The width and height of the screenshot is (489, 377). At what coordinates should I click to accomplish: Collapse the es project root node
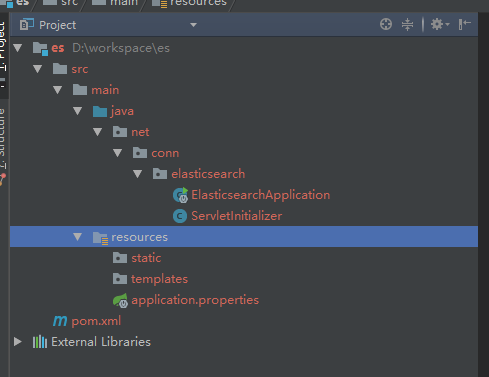pyautogui.click(x=18, y=48)
